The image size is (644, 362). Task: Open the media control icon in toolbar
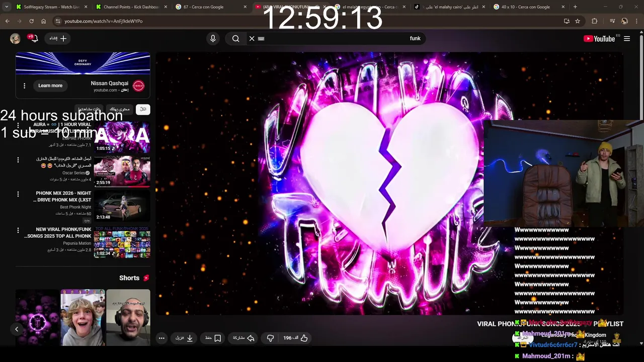coord(612,21)
